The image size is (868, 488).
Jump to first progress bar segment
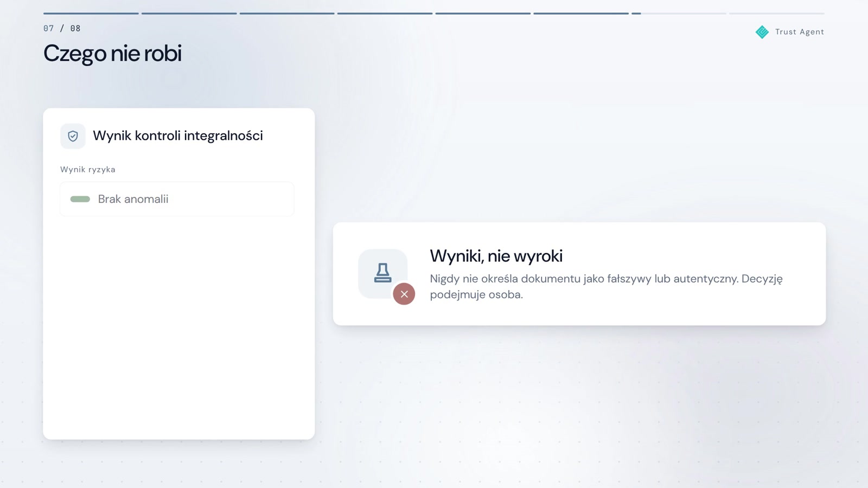pos(91,14)
